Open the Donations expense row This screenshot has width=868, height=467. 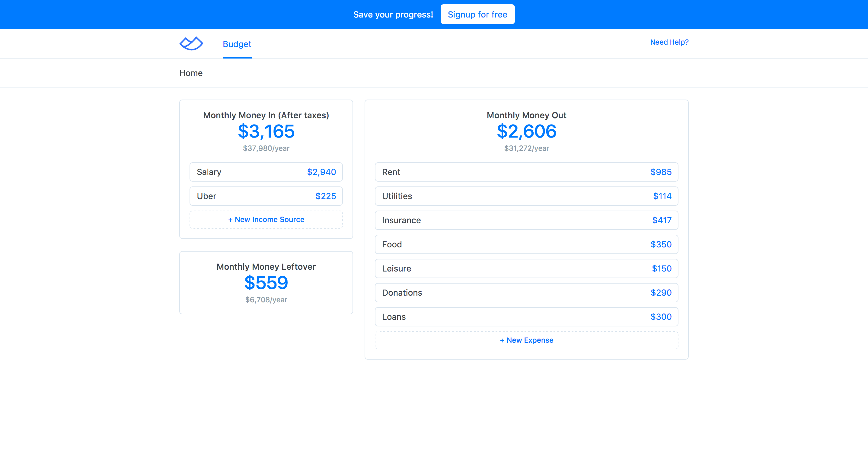tap(526, 293)
